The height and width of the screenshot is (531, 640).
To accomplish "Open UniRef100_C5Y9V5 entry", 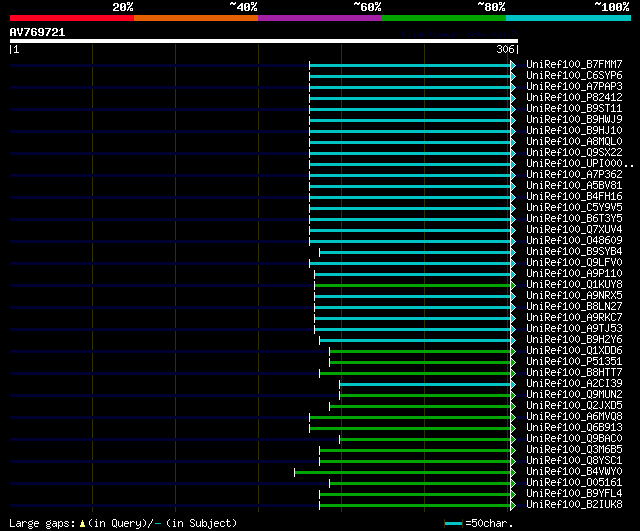I will pyautogui.click(x=574, y=208).
